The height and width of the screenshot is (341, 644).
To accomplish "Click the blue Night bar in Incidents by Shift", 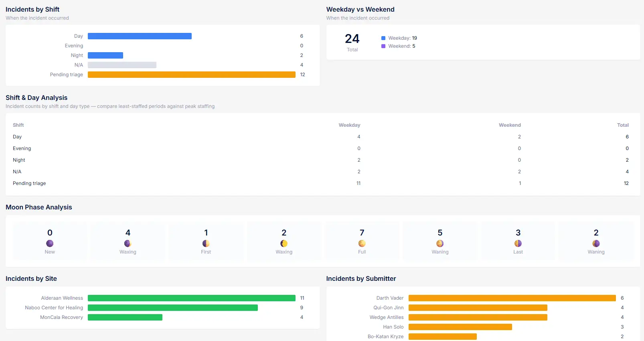I will (x=105, y=55).
